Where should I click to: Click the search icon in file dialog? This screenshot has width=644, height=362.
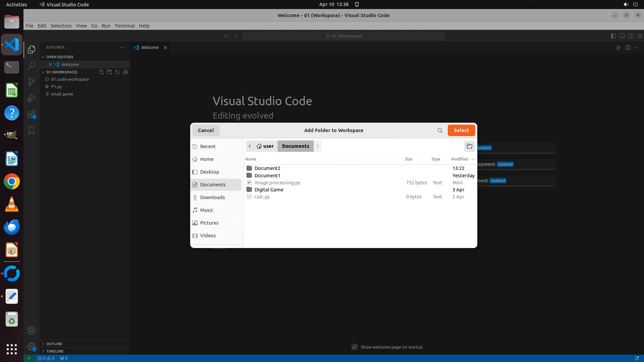pos(440,130)
